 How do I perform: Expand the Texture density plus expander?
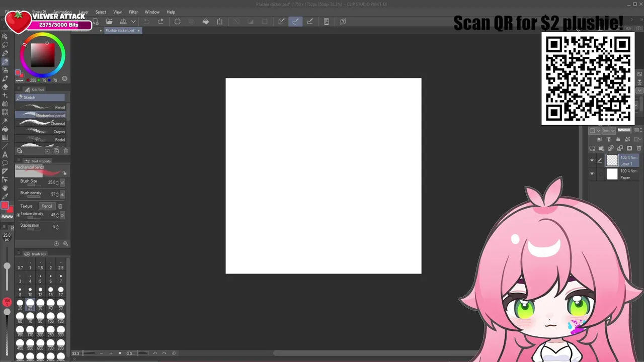pos(18,215)
